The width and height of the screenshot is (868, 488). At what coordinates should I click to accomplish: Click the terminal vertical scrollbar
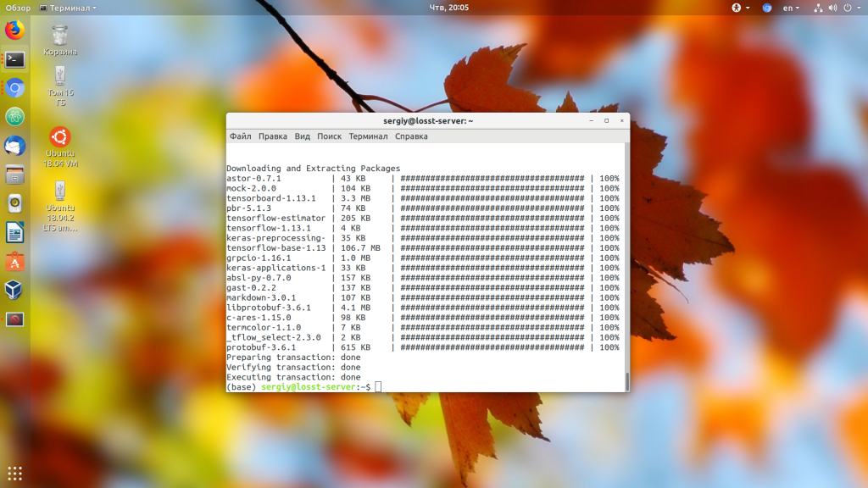point(627,381)
